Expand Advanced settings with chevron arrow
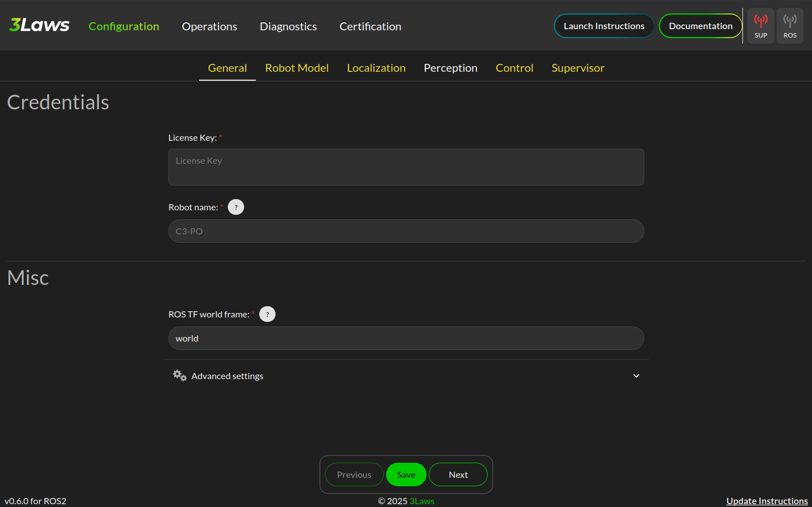Screen dimensions: 812x507 point(636,376)
